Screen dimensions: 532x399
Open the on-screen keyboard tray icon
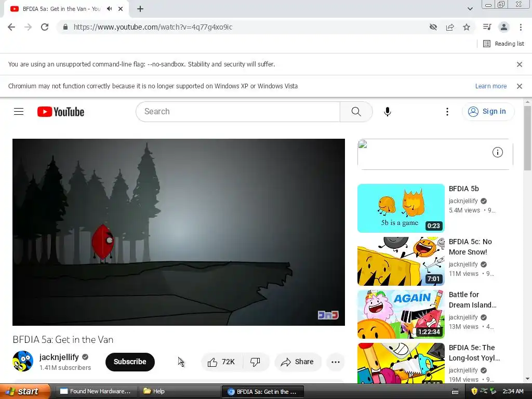(455, 392)
